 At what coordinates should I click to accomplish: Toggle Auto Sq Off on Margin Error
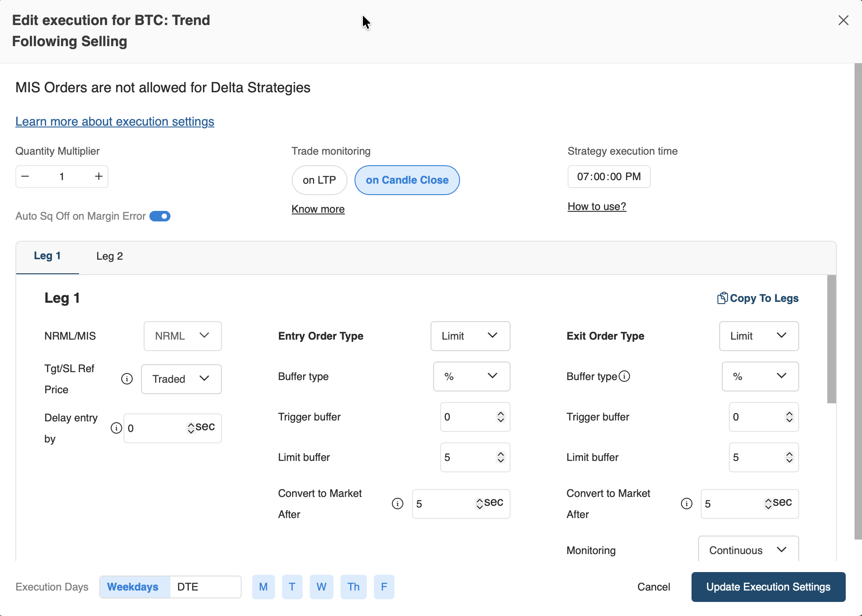160,216
